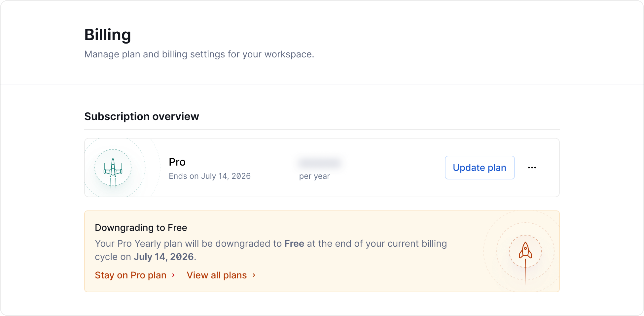Open View all plans
The image size is (644, 316).
216,275
